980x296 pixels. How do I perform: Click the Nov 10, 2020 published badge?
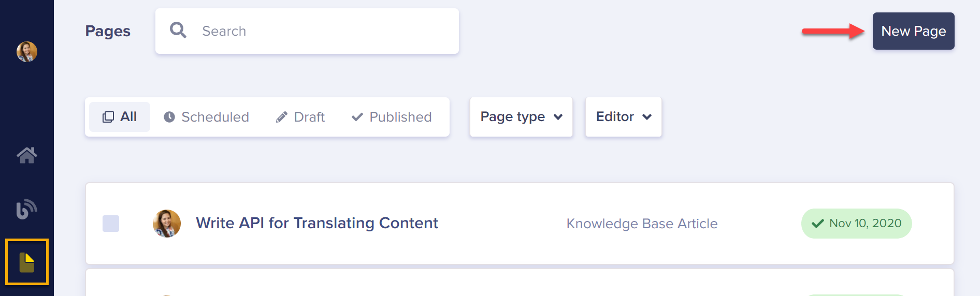[x=857, y=224]
